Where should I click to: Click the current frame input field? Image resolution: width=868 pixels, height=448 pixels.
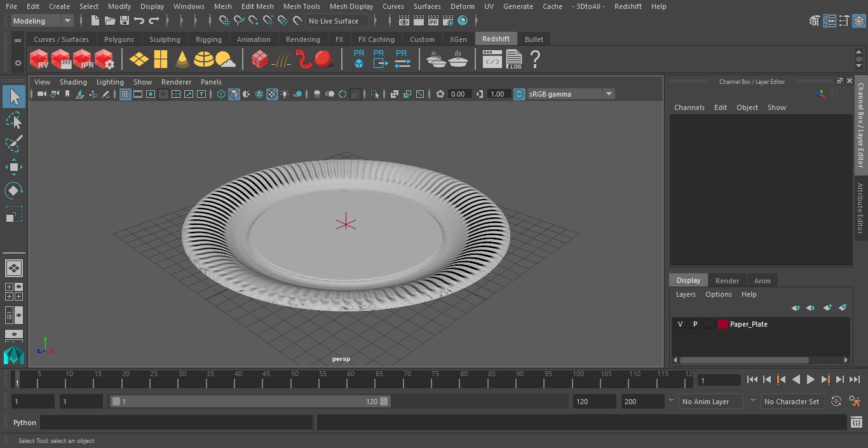point(719,380)
